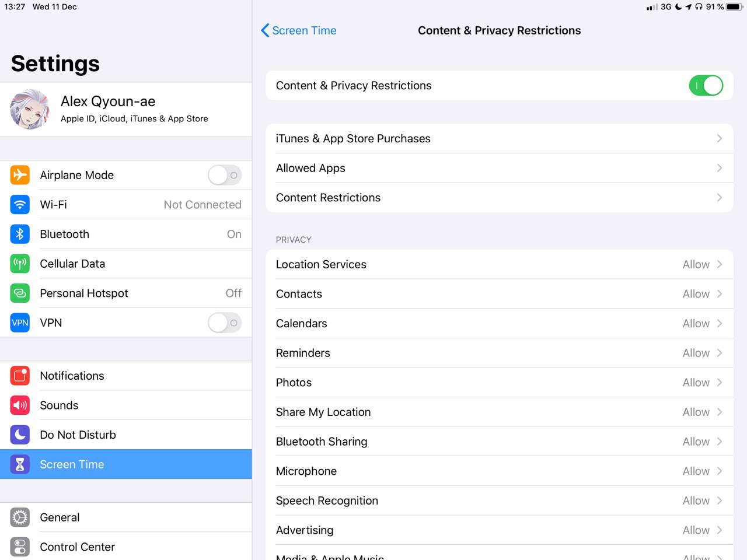Tap the location arrow status icon

pyautogui.click(x=688, y=7)
